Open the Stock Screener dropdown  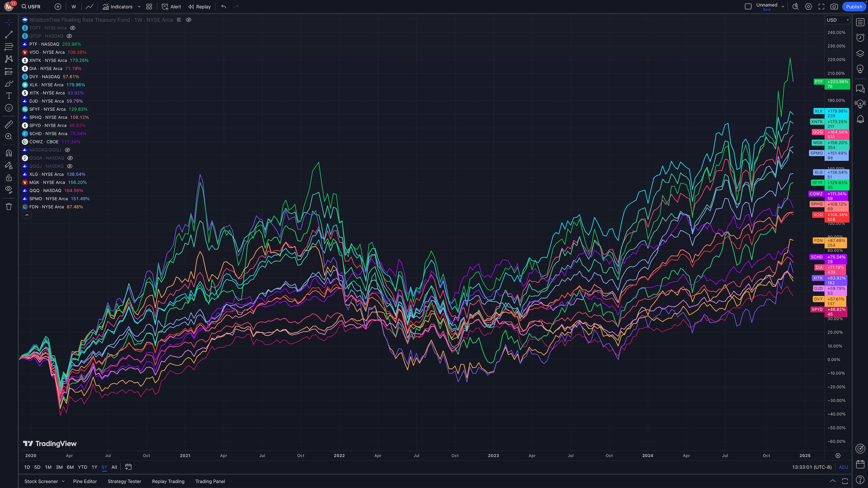click(x=44, y=481)
